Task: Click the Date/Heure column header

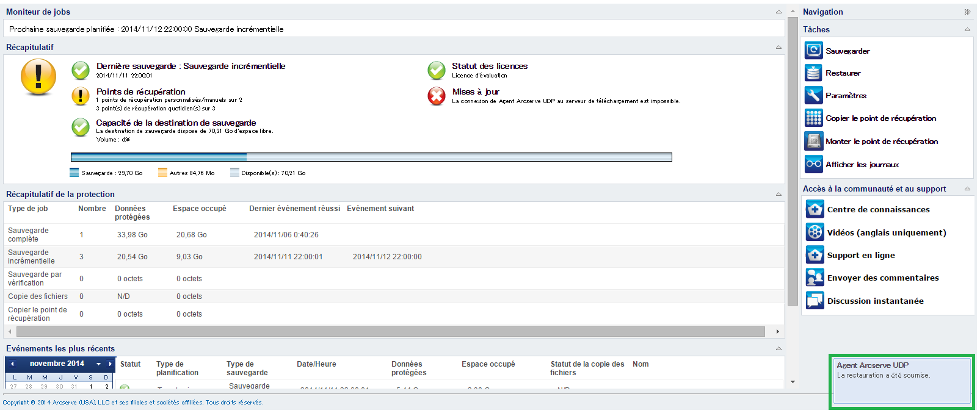Action: coord(316,364)
